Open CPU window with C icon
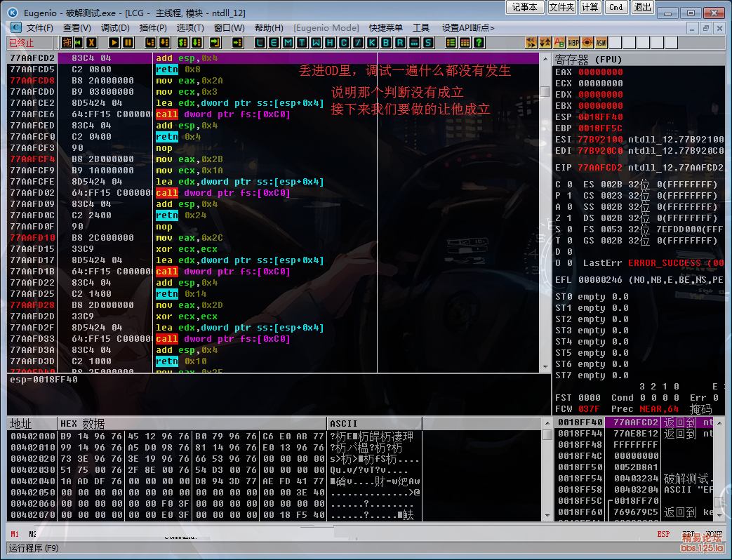The image size is (732, 560). click(x=344, y=43)
